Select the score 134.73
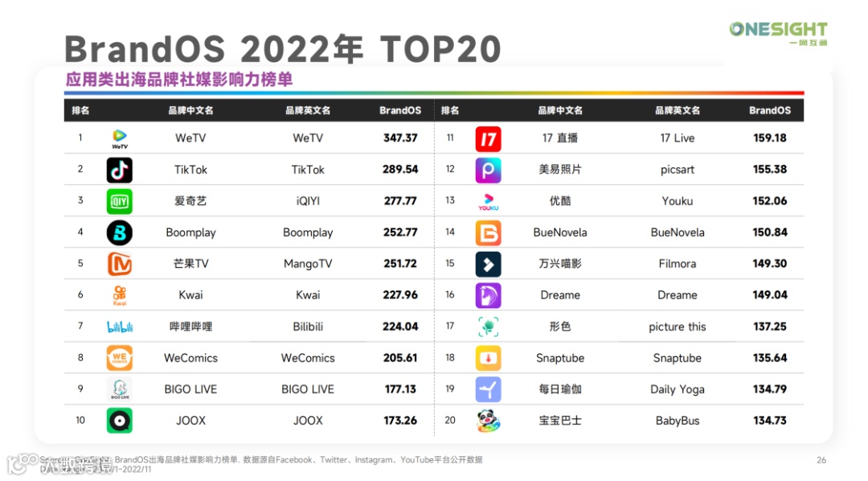Screen dimensions: 868x481 (x=770, y=421)
